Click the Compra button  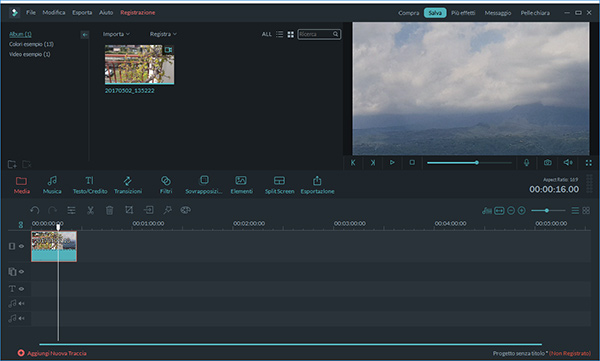coord(408,13)
